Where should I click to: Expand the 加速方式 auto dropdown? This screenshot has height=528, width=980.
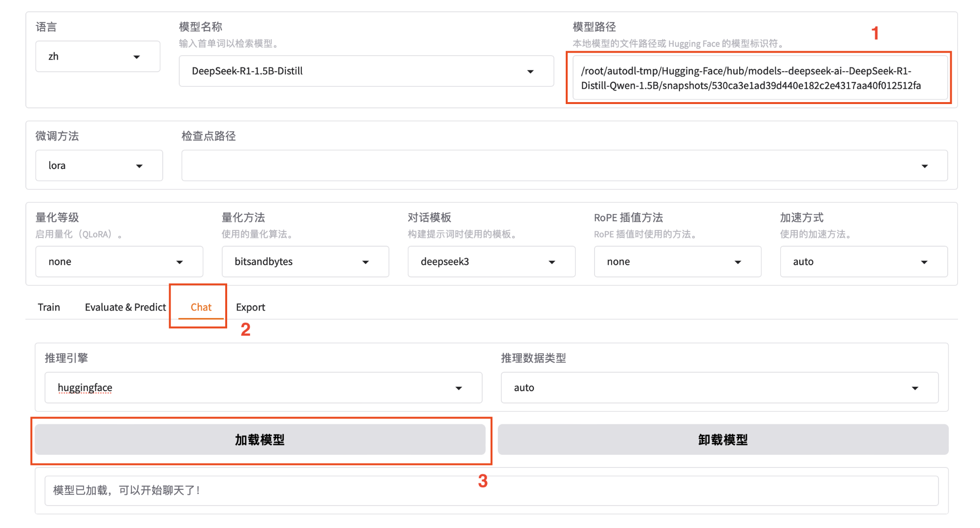pos(863,262)
